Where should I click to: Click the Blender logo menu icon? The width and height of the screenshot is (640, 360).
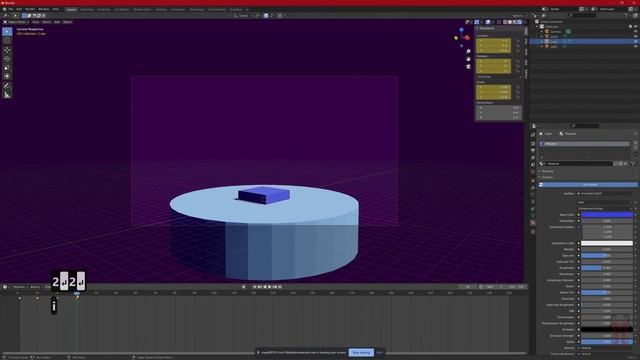(x=4, y=9)
